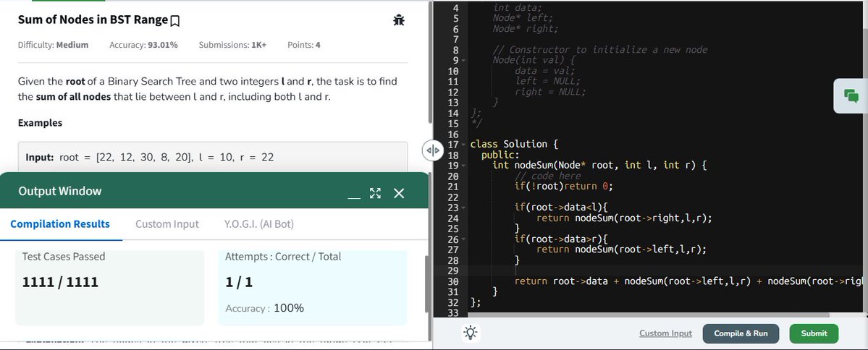Click the 'Examples' heading

[x=40, y=123]
